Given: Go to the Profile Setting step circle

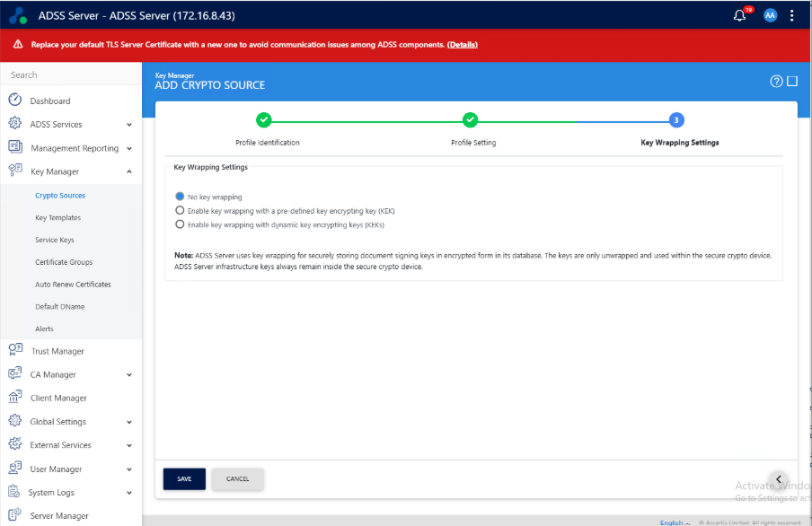Looking at the screenshot, I should click(x=470, y=120).
